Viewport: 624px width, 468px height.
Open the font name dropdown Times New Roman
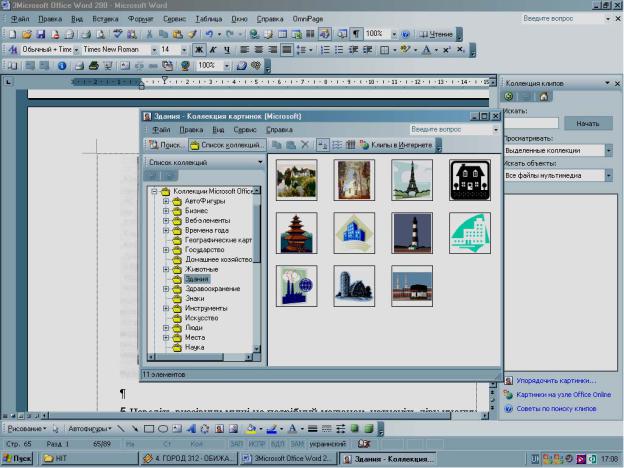pos(154,50)
